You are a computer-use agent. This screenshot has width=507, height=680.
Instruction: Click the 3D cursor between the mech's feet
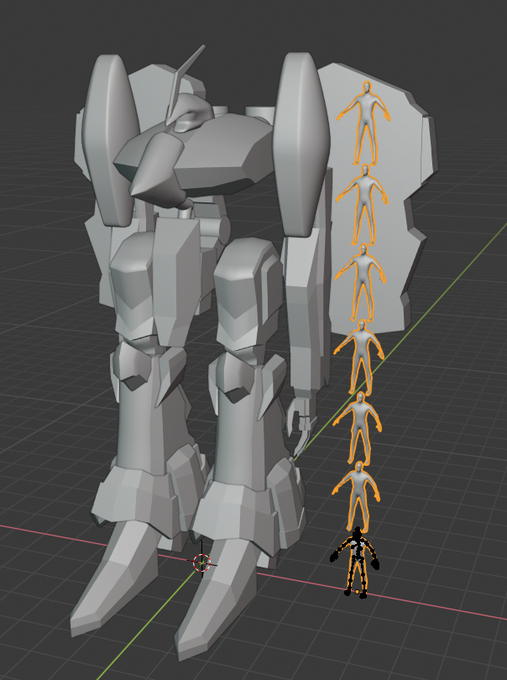(202, 562)
